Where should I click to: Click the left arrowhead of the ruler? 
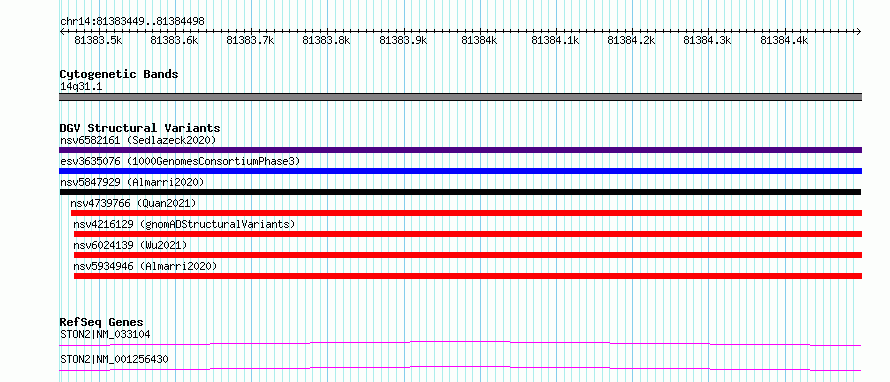(62, 31)
